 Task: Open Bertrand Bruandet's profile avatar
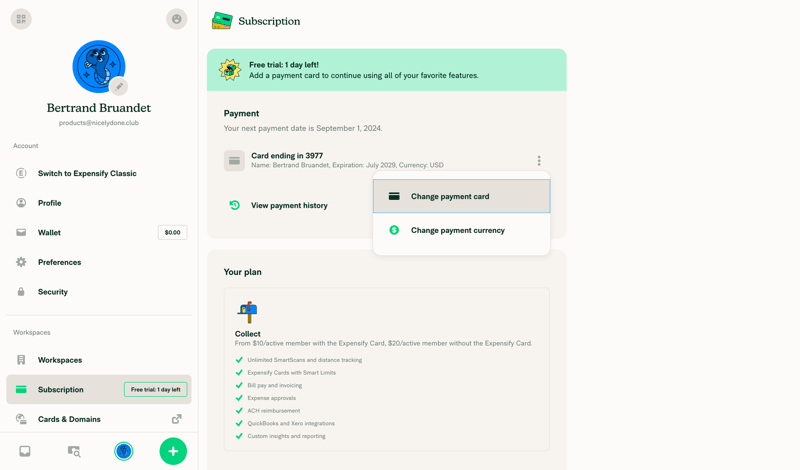(98, 66)
